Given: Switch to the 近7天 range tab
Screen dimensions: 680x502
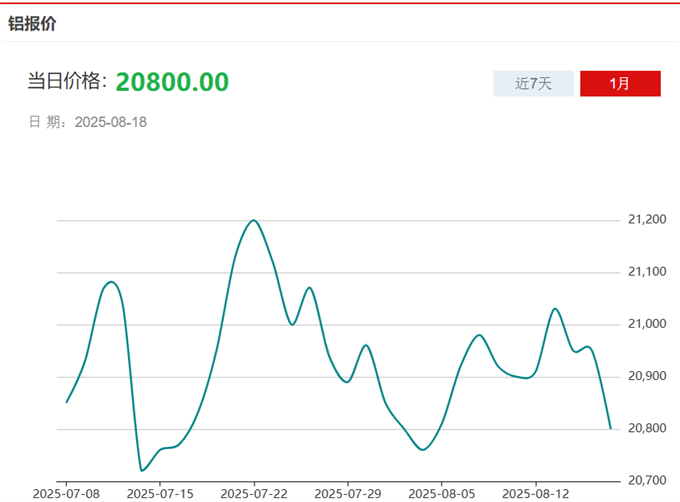Looking at the screenshot, I should click(x=533, y=84).
